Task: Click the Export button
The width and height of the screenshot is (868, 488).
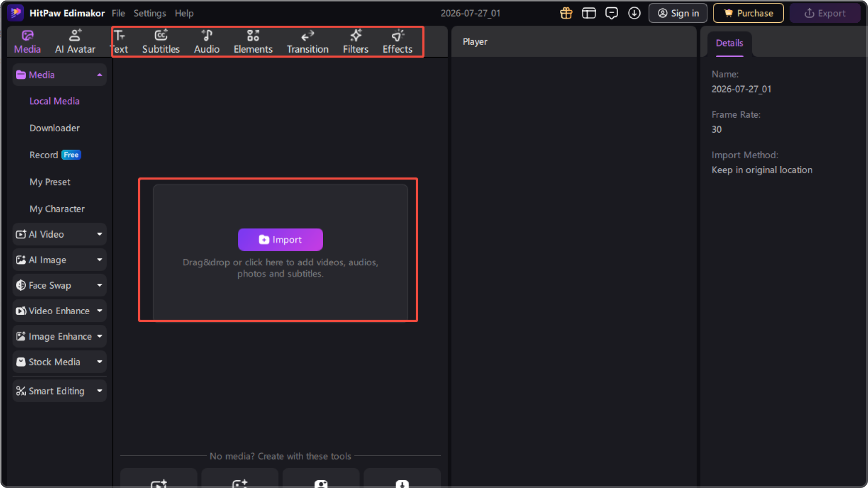Action: point(825,13)
